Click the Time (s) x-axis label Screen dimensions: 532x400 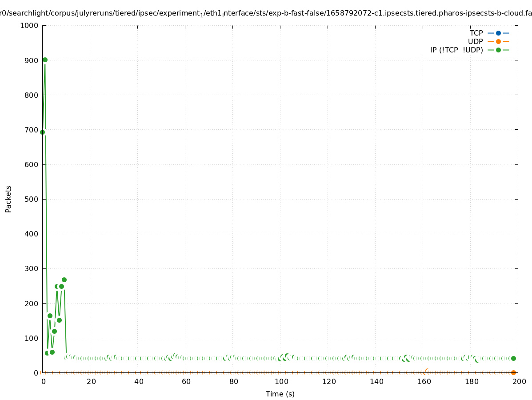pos(280,394)
